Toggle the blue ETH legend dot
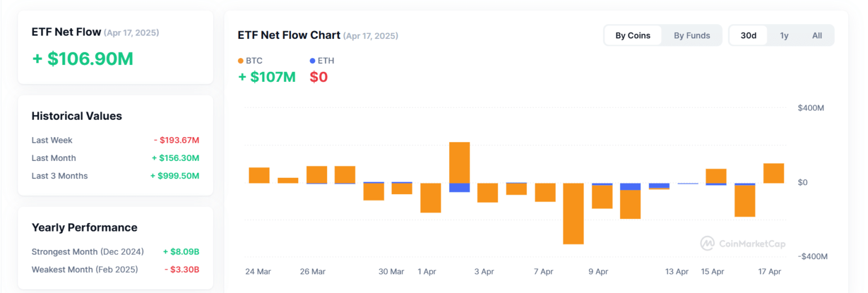This screenshot has height=293, width=868. click(313, 61)
